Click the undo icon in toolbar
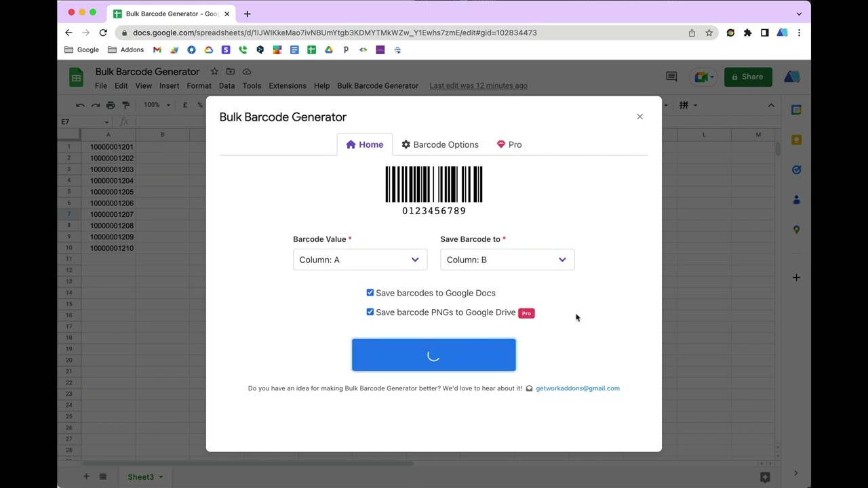Screen dimensions: 868x488 click(80, 105)
